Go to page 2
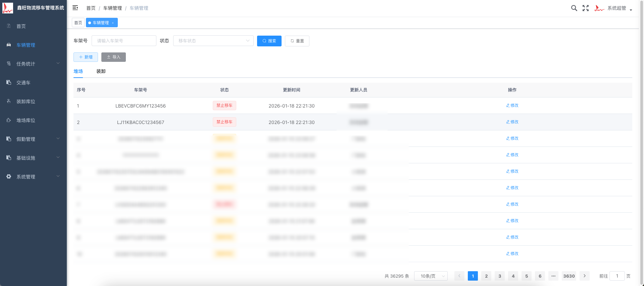 [486, 276]
